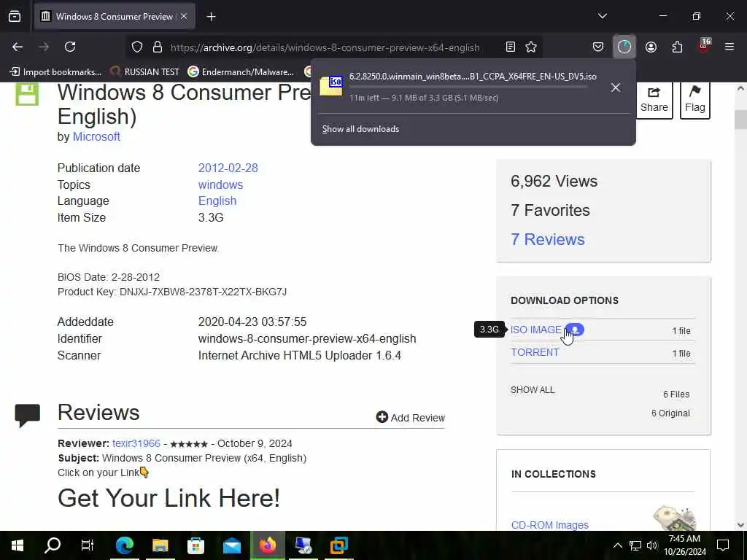Open the extensions puzzle icon
Image resolution: width=747 pixels, height=560 pixels.
point(677,47)
